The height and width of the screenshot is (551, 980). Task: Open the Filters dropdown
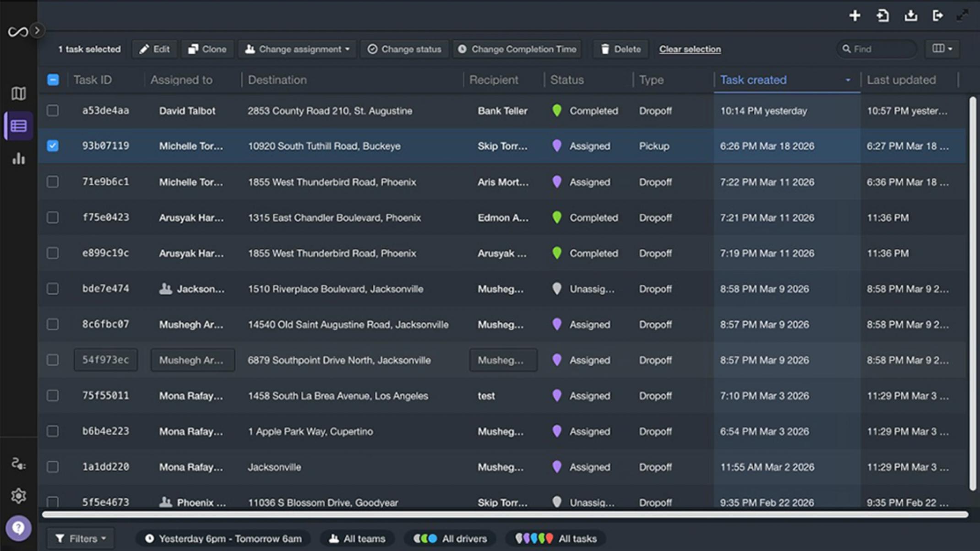81,539
